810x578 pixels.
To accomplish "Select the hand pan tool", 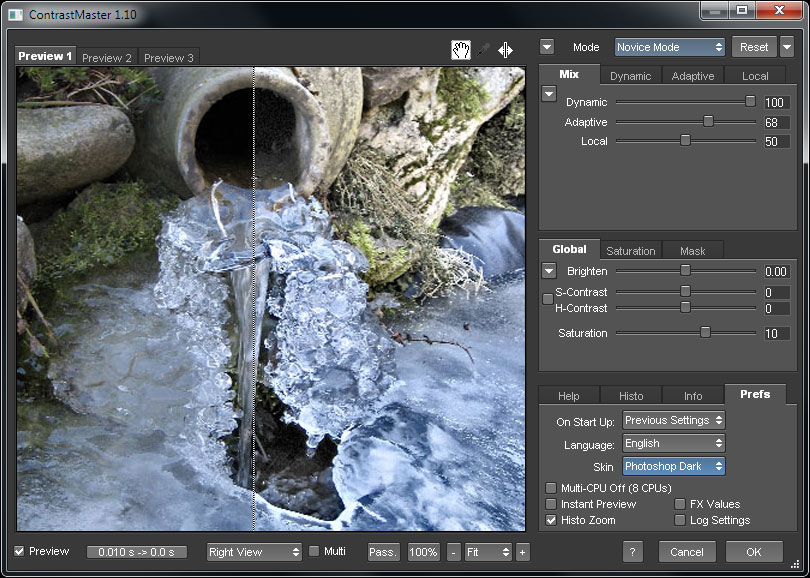I will coord(460,51).
